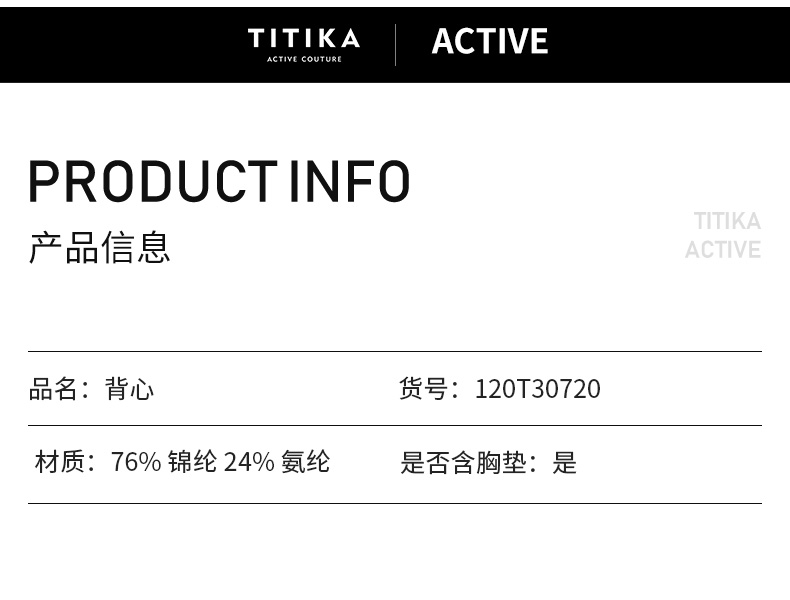790x600 pixels.
Task: Click the vertical divider in header
Action: click(x=396, y=45)
